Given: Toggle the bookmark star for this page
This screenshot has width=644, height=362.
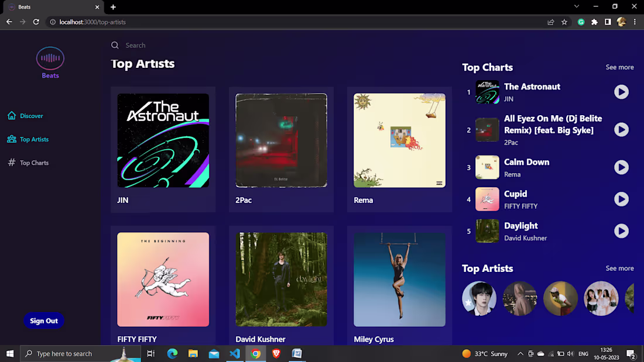Looking at the screenshot, I should point(564,22).
